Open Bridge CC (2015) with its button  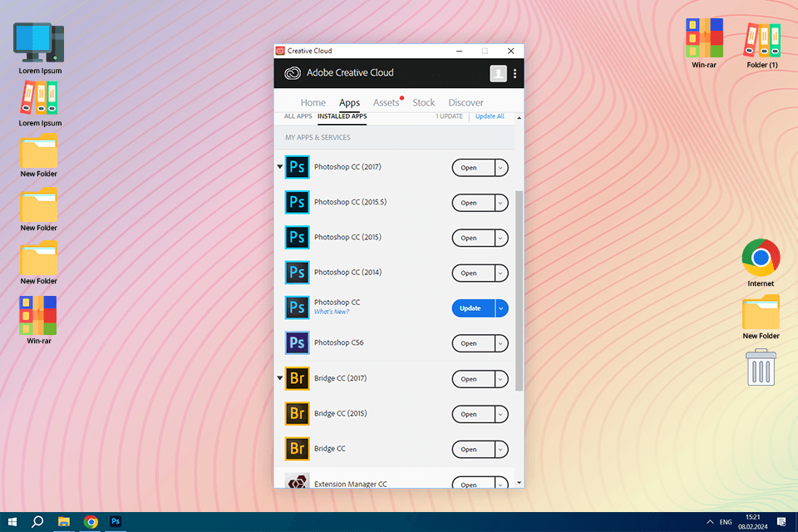pyautogui.click(x=473, y=414)
